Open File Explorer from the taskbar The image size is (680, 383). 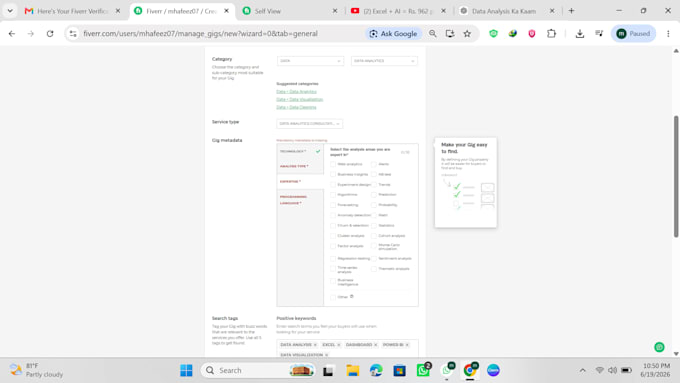point(353,370)
